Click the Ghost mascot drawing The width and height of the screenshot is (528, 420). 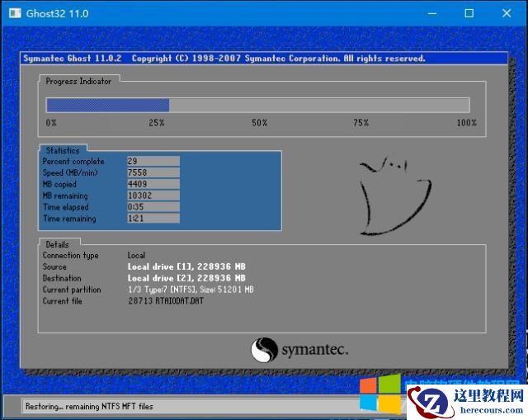(395, 196)
